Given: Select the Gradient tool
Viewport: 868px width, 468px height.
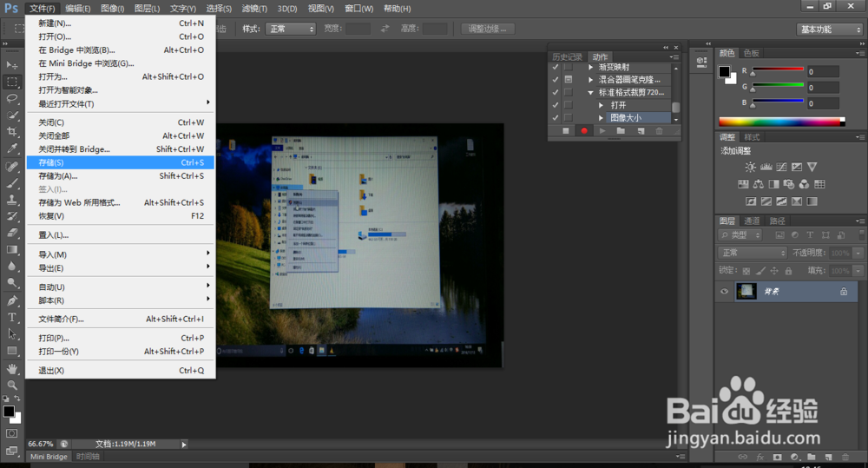Looking at the screenshot, I should click(x=11, y=250).
